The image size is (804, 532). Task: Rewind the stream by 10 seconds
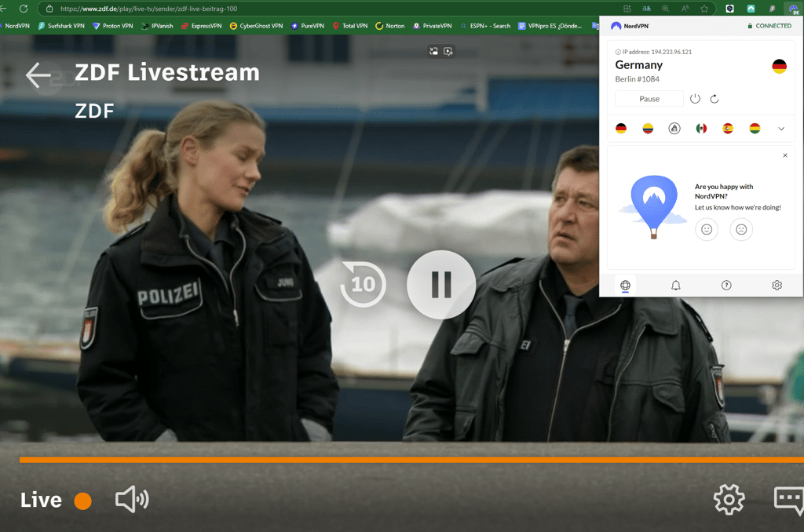pos(363,284)
